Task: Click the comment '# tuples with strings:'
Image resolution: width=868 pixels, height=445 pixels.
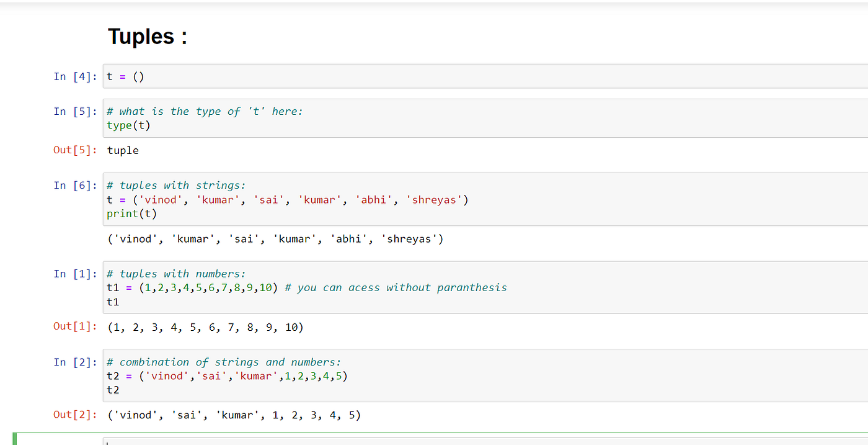Action: pos(176,185)
